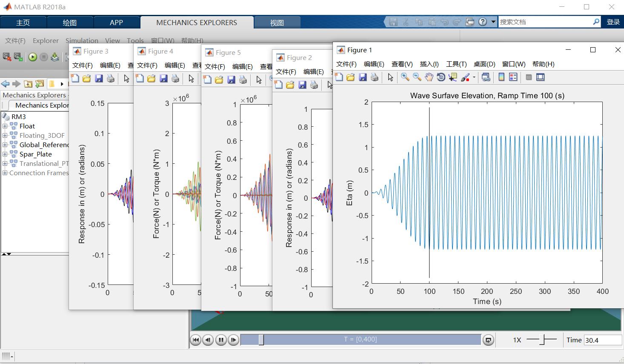Click the 登录 sign-in button
The height and width of the screenshot is (364, 624).
pyautogui.click(x=613, y=22)
